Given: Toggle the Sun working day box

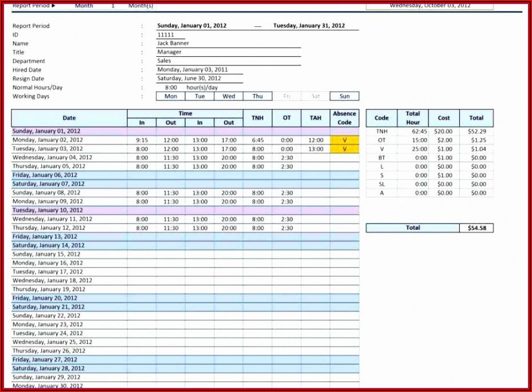Looking at the screenshot, I should [345, 96].
